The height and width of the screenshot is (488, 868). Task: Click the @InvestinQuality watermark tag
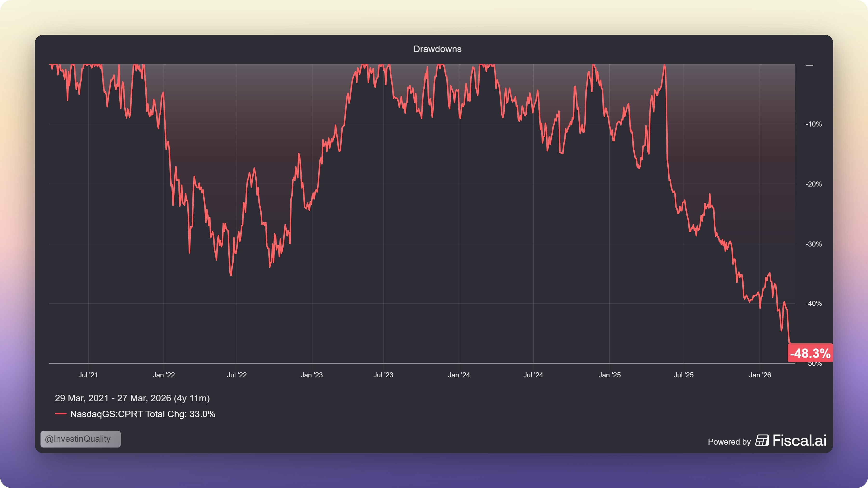tap(80, 439)
